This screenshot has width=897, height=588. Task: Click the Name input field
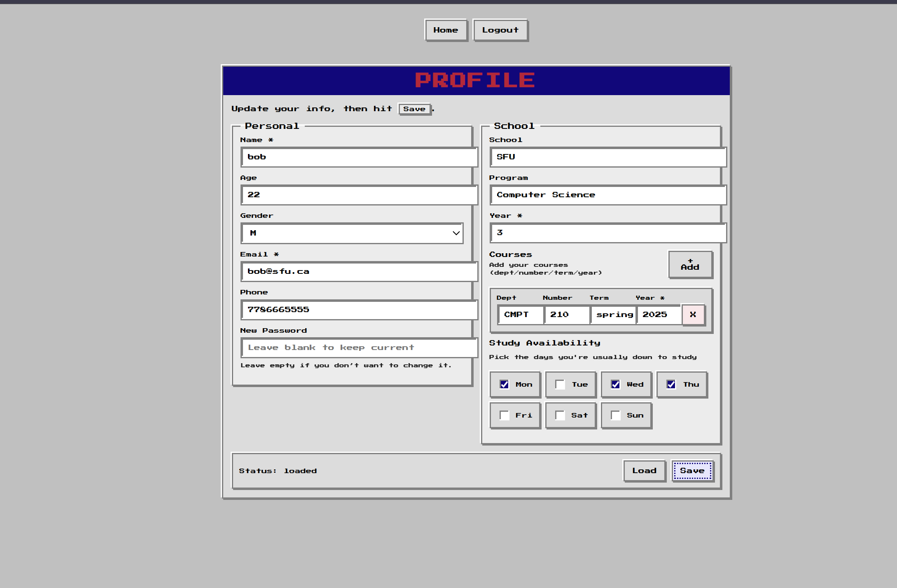359,157
